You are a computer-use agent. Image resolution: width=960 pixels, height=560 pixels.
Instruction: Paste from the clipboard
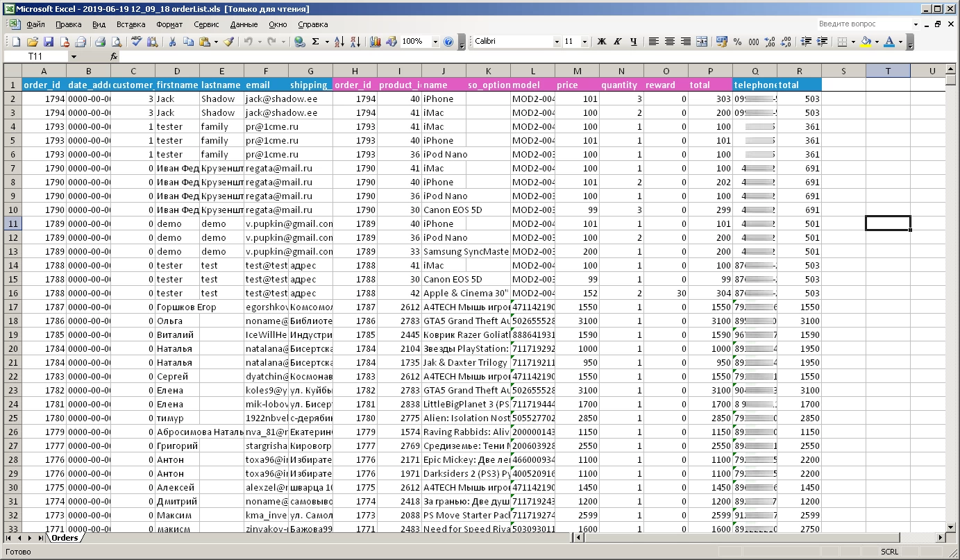(x=204, y=42)
